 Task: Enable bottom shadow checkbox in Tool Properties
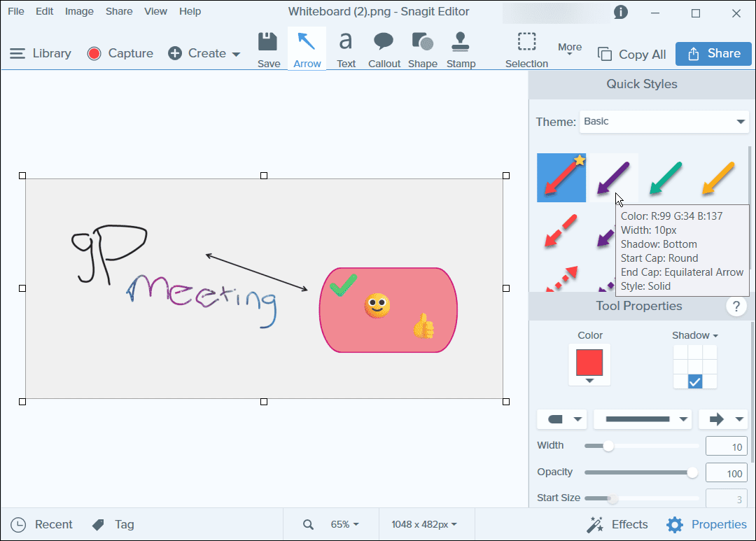pyautogui.click(x=694, y=381)
